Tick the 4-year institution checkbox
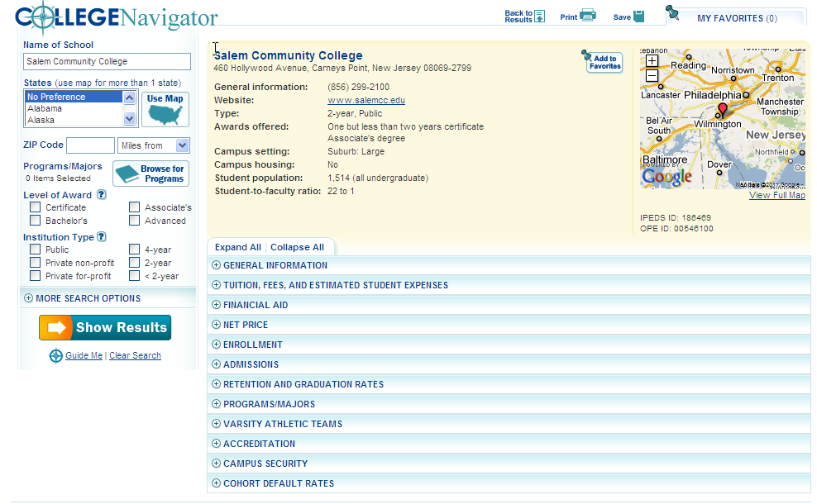The height and width of the screenshot is (504, 817). (x=135, y=249)
